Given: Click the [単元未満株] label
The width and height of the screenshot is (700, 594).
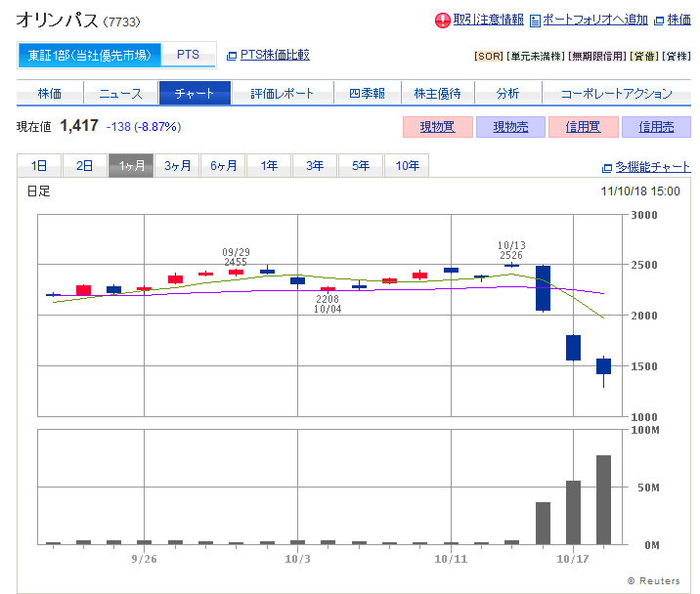Looking at the screenshot, I should point(536,57).
